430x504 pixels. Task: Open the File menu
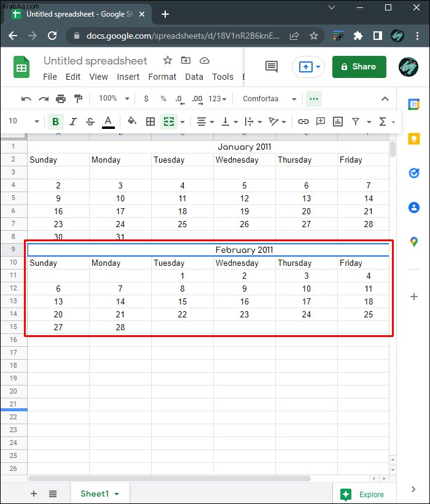50,77
